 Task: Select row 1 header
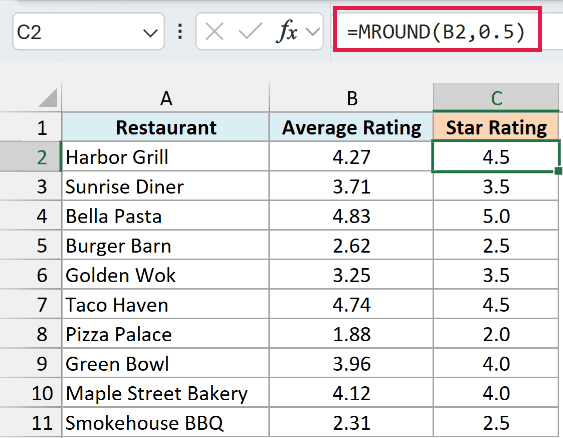click(x=31, y=127)
